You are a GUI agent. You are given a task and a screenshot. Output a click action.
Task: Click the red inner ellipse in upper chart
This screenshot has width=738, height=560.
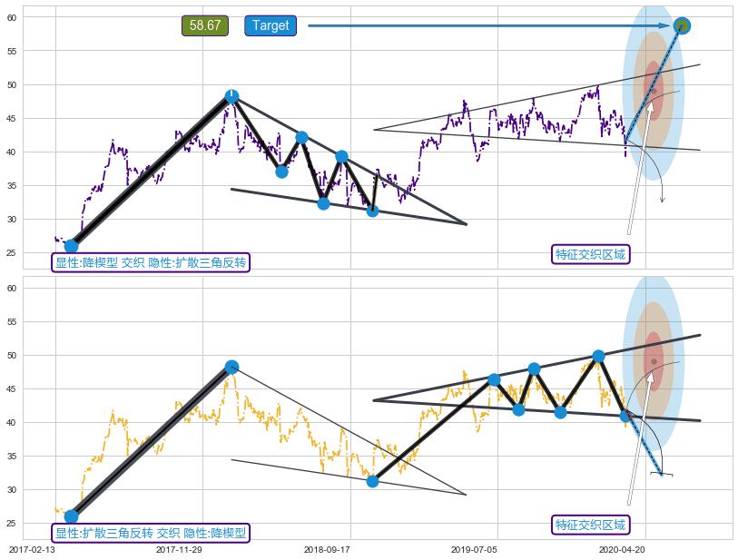pyautogui.click(x=653, y=91)
